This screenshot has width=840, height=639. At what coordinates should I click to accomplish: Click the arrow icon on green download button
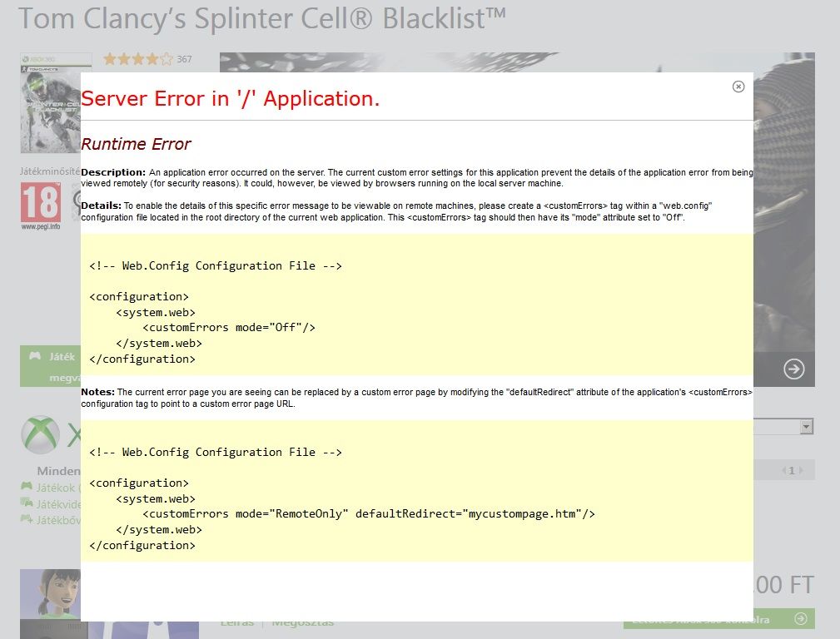800,619
